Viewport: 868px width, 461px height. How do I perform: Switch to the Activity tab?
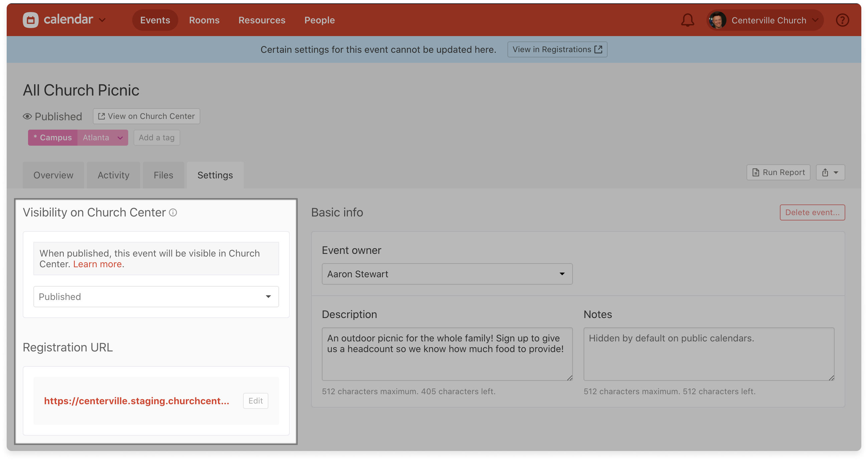click(x=113, y=175)
